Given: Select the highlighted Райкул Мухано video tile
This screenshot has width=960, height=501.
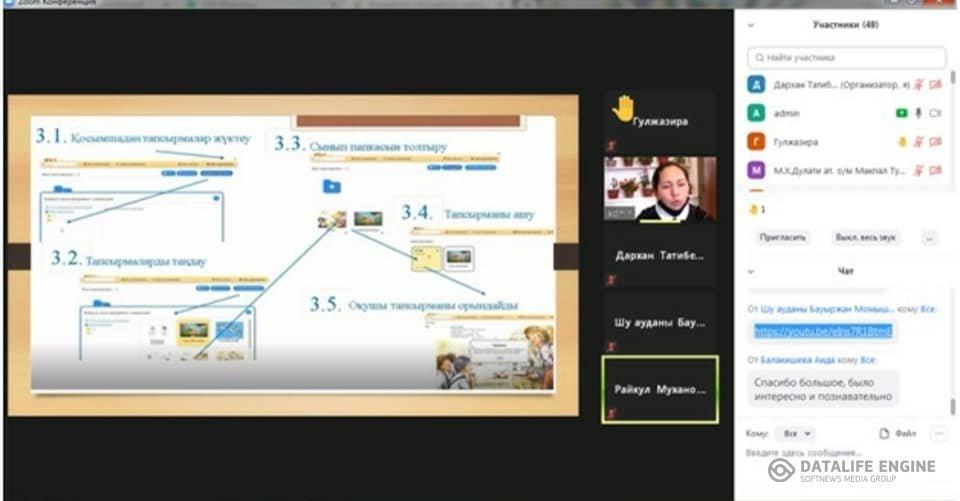Looking at the screenshot, I should (659, 389).
